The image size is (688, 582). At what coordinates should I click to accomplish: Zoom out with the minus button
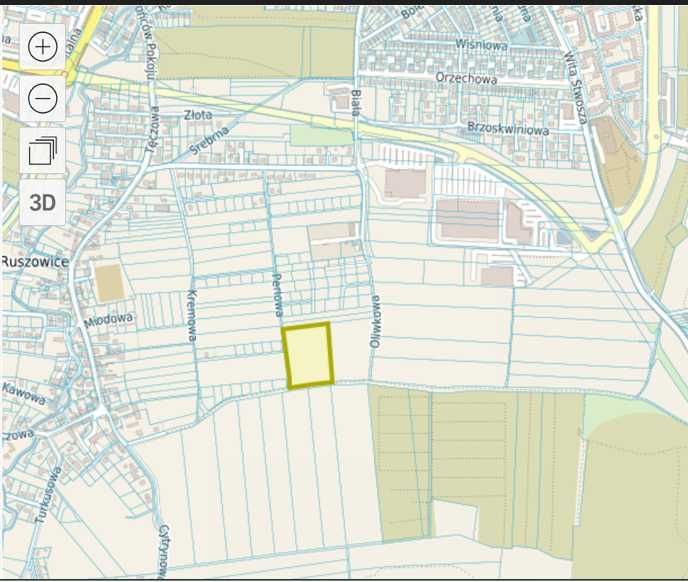tap(43, 98)
